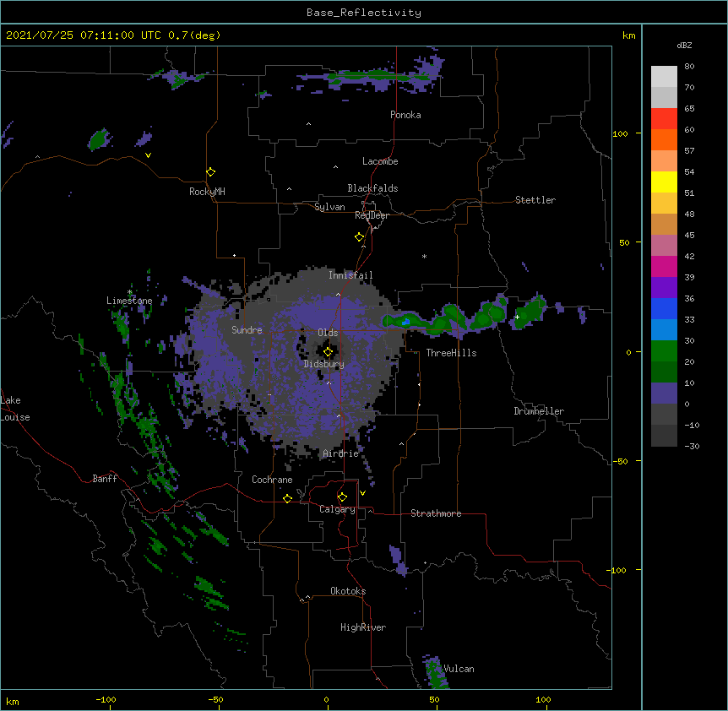
Task: Click the Banff label
Action: tap(105, 479)
